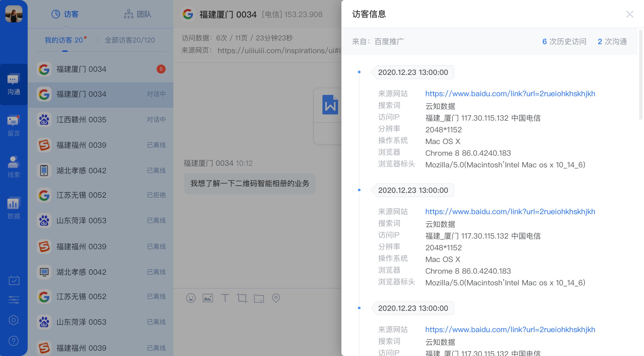644x356 pixels.
Task: Open the sliders adjustment icon in sidebar
Action: click(x=14, y=300)
